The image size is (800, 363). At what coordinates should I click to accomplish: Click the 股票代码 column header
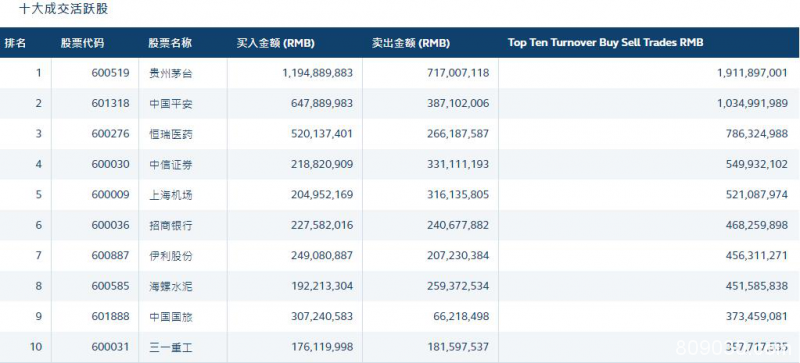click(x=82, y=43)
